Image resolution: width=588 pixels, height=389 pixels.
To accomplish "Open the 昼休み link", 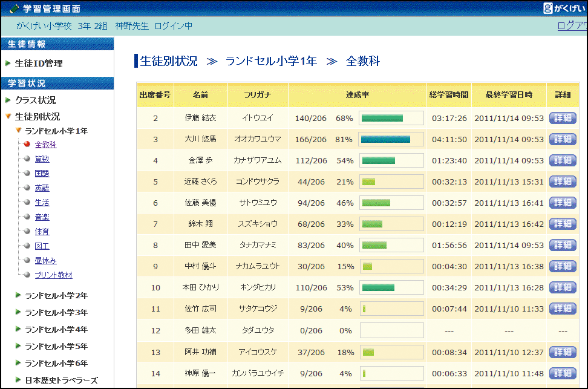I will 46,261.
